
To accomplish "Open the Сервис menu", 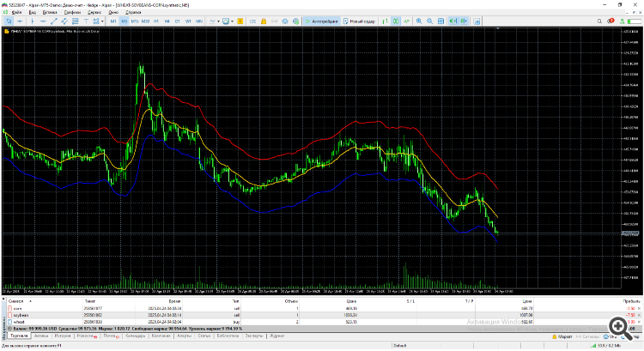I will 94,12.
